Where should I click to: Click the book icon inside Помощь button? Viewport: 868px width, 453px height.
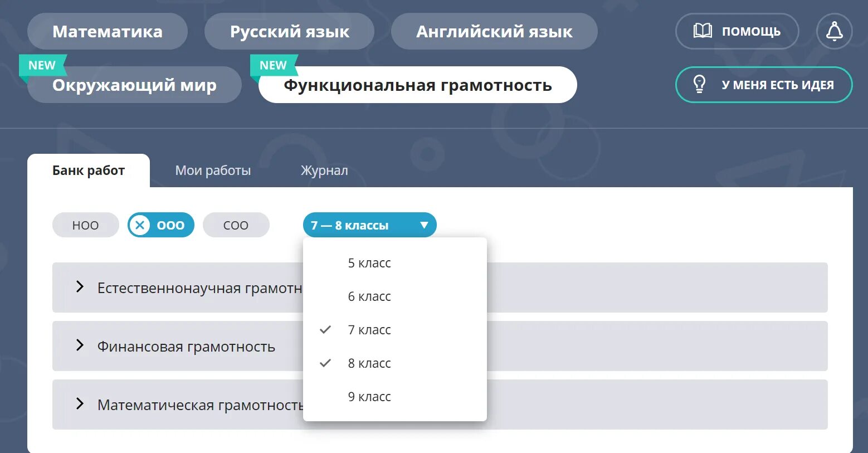(703, 31)
